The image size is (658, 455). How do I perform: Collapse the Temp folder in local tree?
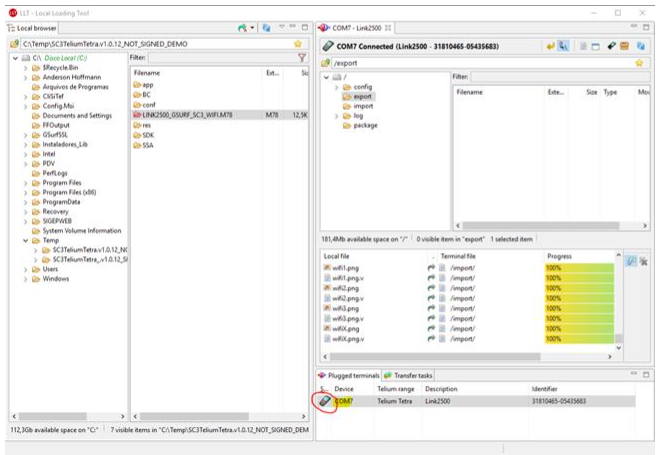(25, 240)
